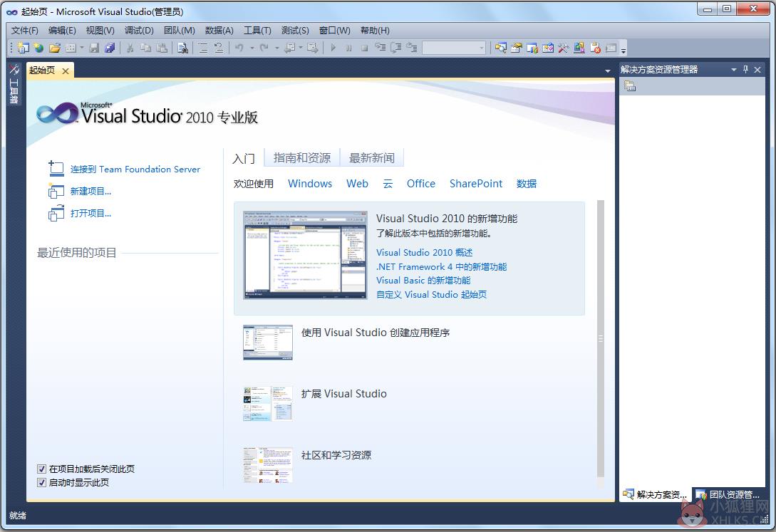Click the 新建项目... link
The height and width of the screenshot is (532, 776).
pos(90,192)
